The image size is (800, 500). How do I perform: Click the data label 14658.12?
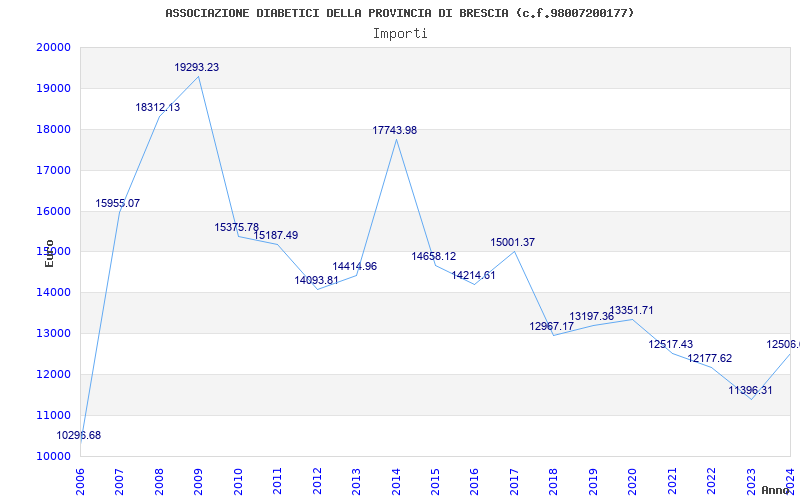click(x=434, y=256)
